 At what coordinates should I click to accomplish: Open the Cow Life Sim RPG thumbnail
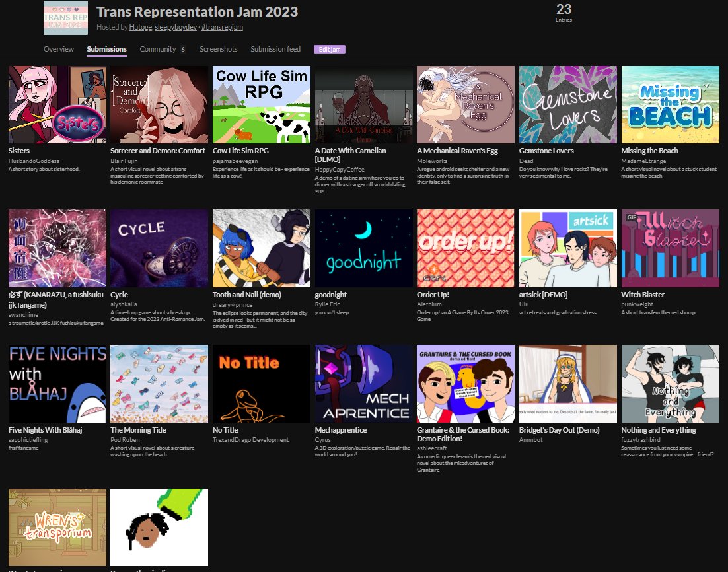pyautogui.click(x=262, y=104)
